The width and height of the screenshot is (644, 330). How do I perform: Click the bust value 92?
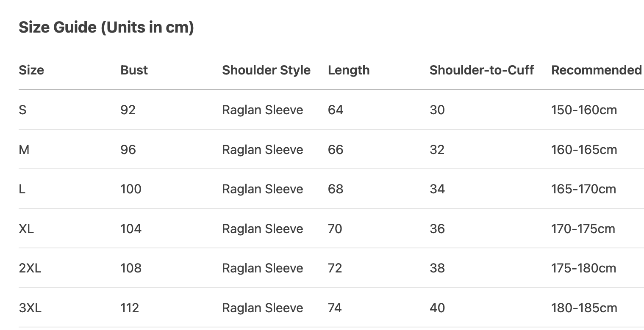coord(128,110)
